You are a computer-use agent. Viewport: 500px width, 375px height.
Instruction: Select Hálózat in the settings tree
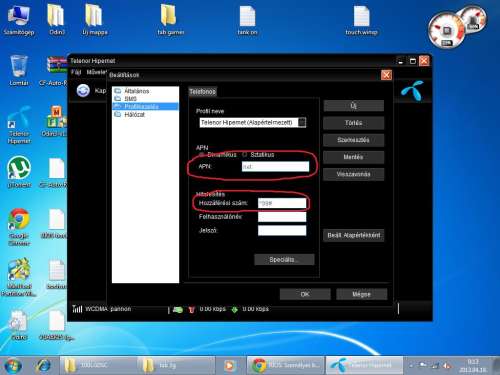click(x=134, y=114)
